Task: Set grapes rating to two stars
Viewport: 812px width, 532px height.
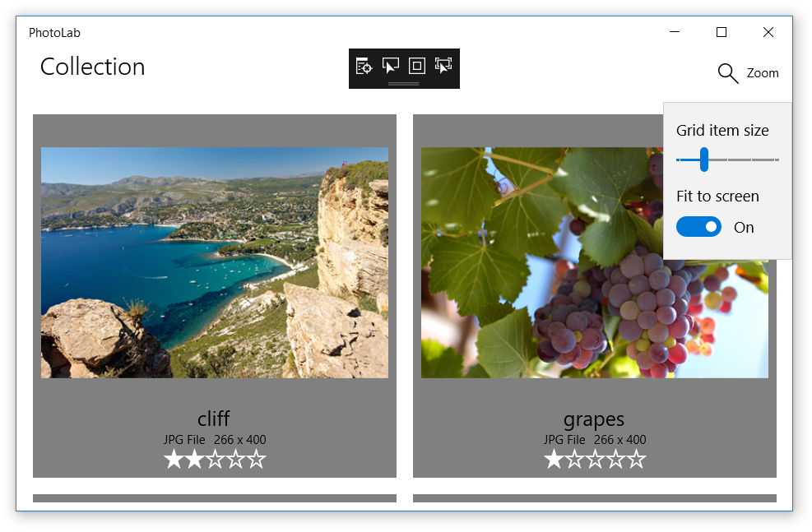Action: pyautogui.click(x=574, y=459)
